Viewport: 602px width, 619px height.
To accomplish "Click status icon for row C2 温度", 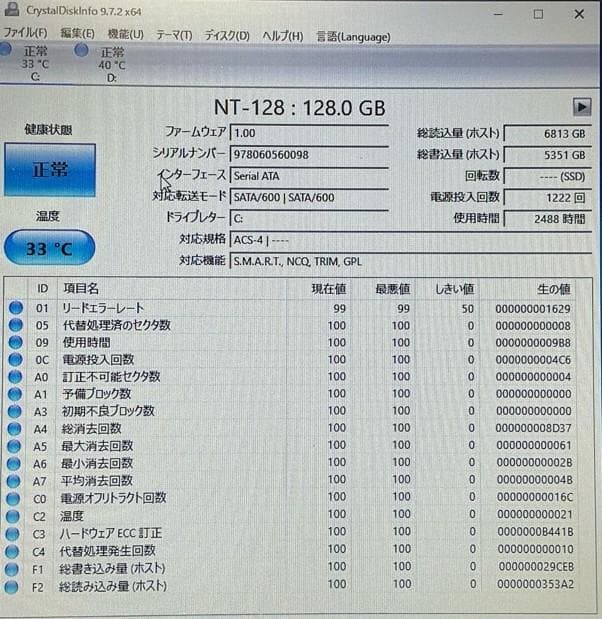I will (13, 516).
